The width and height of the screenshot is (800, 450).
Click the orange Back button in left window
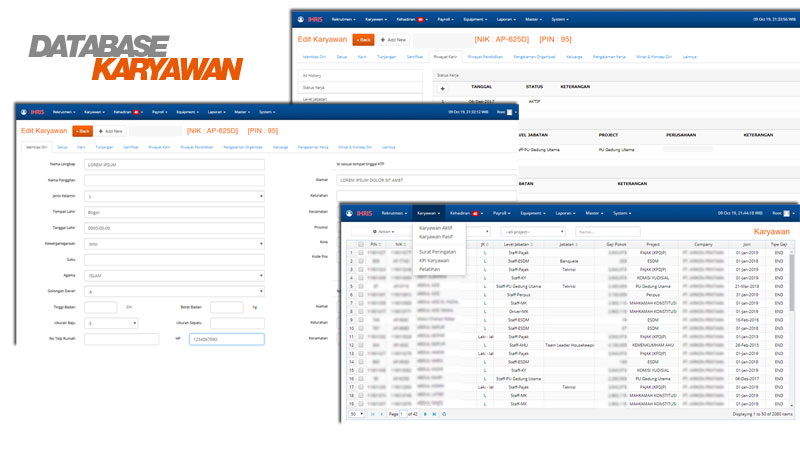click(83, 131)
